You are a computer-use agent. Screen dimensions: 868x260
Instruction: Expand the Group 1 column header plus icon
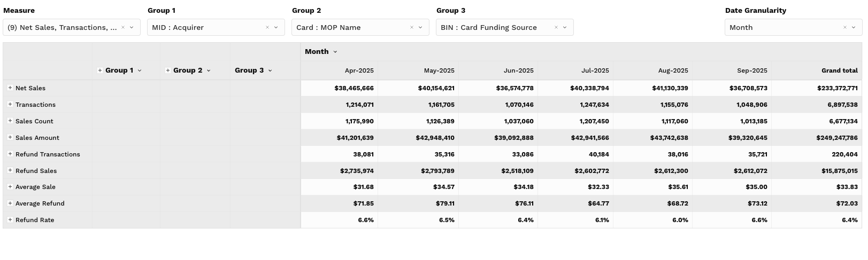[x=100, y=70]
